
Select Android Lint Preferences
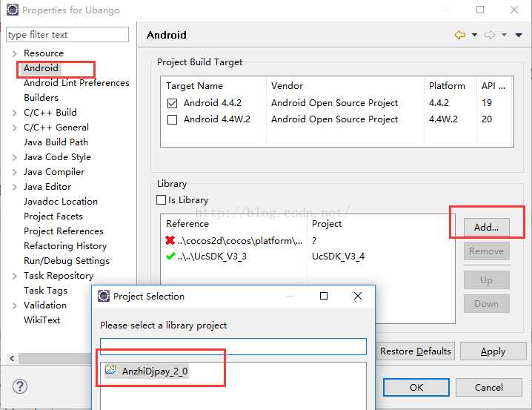coord(76,83)
